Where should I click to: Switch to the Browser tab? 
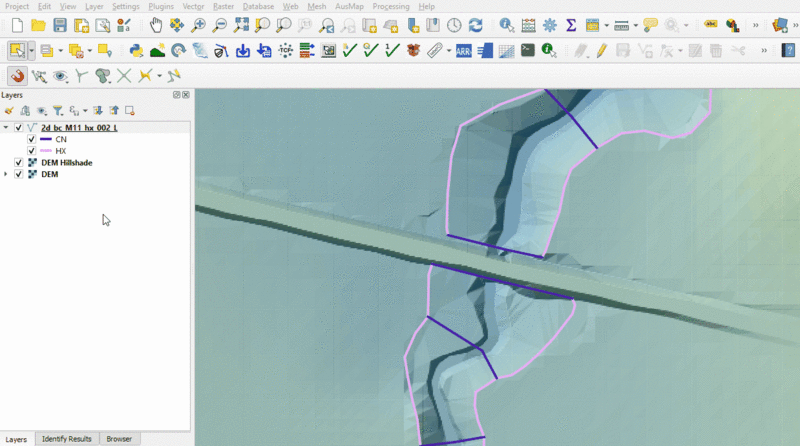click(119, 439)
